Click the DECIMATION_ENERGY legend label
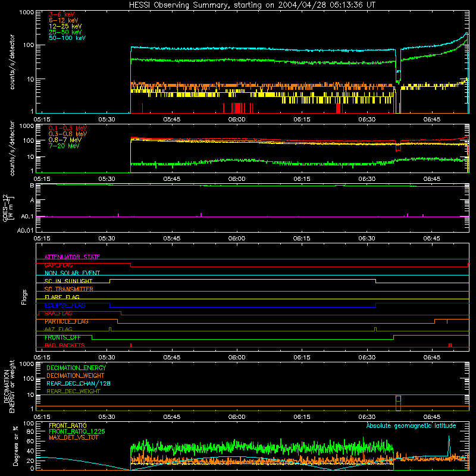 [x=76, y=368]
